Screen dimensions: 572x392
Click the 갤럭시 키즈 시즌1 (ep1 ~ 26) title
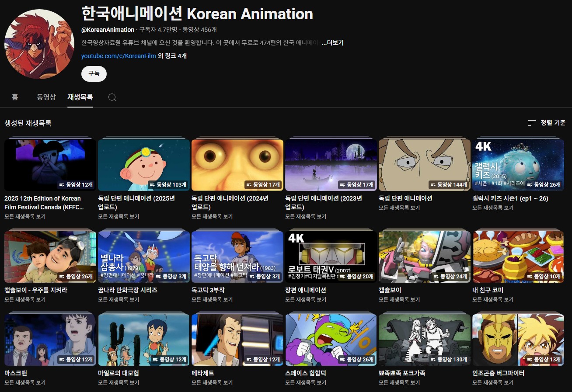pyautogui.click(x=510, y=198)
